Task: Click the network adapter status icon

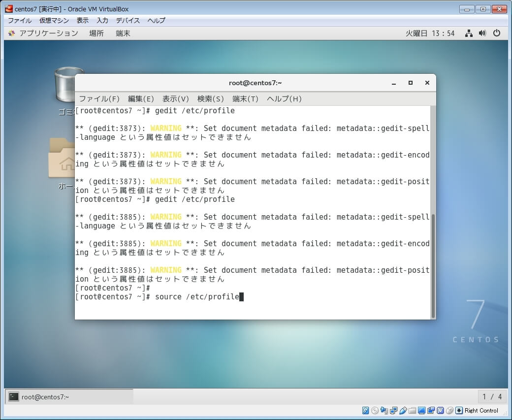Action: click(x=394, y=411)
